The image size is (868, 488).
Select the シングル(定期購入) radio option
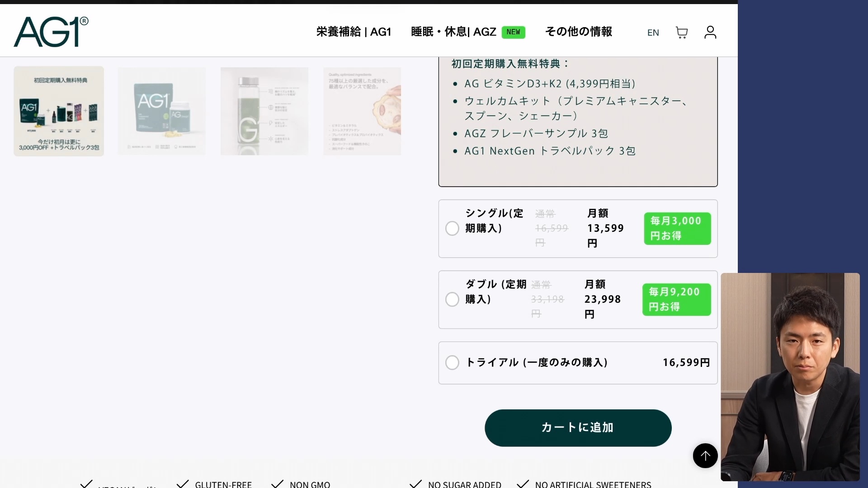(x=452, y=228)
